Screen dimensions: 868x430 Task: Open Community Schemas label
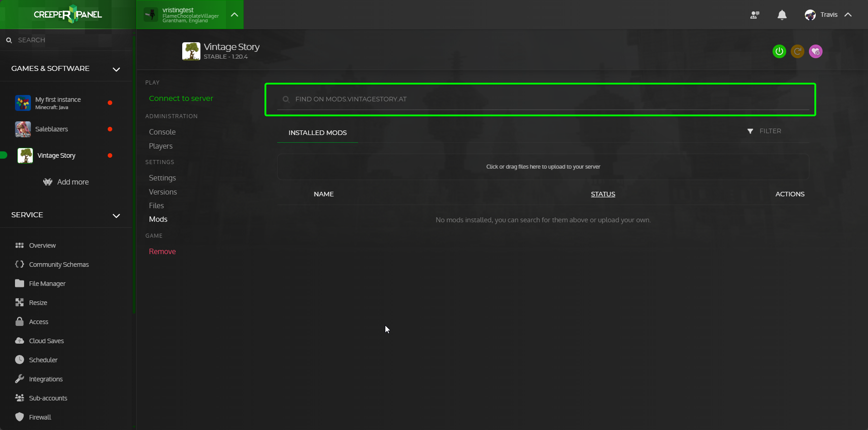tap(59, 265)
